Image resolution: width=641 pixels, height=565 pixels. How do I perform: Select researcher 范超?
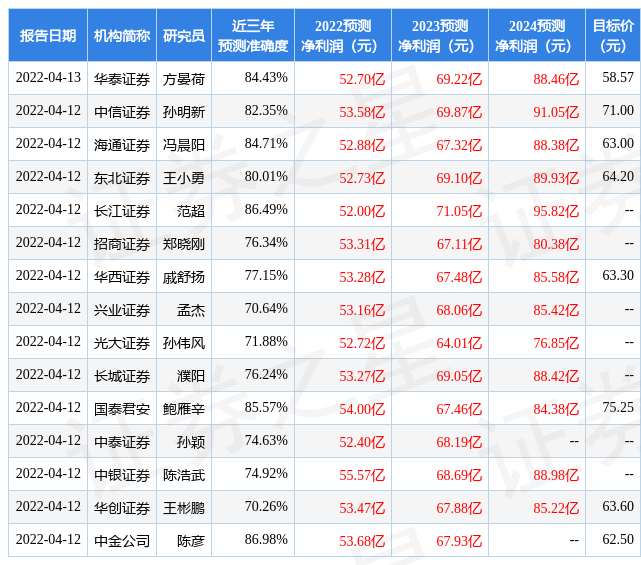point(191,211)
